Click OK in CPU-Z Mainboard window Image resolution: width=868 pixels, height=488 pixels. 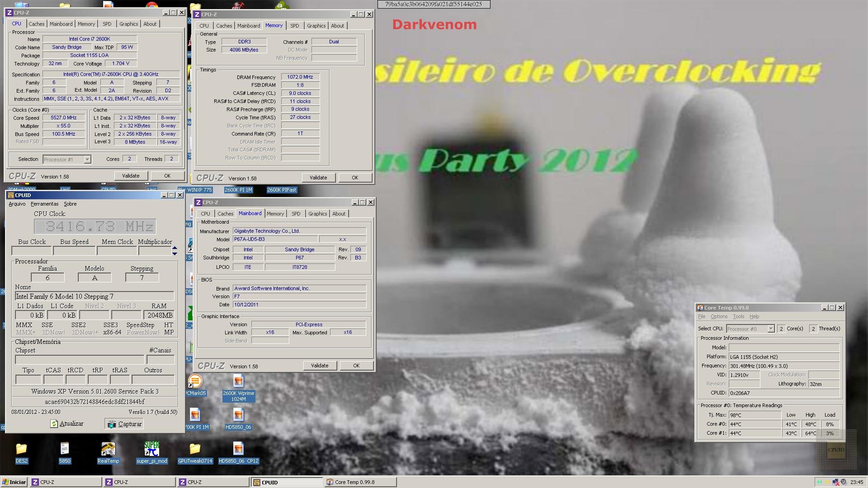click(x=356, y=366)
